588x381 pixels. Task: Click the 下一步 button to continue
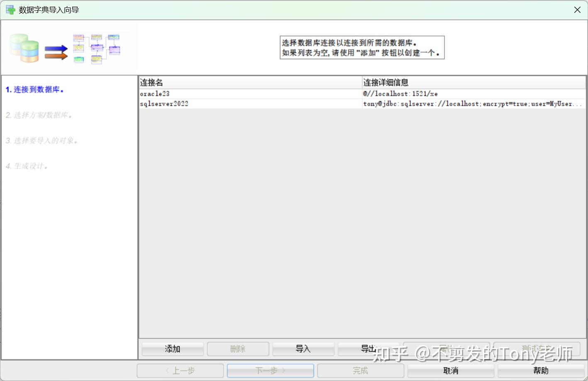tap(270, 370)
